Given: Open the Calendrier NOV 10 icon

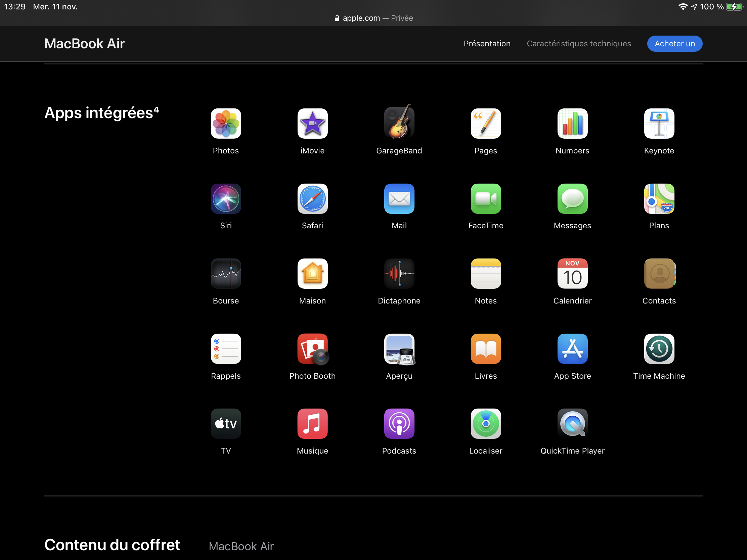Looking at the screenshot, I should (572, 274).
